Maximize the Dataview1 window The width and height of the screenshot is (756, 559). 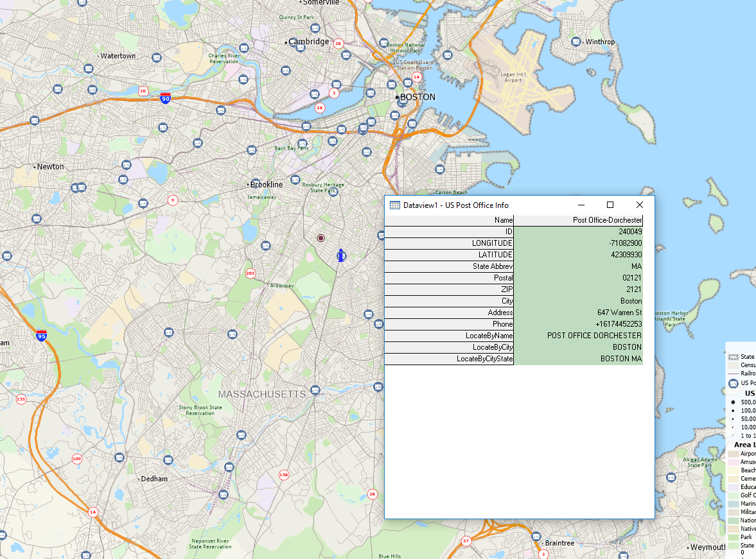(x=610, y=205)
